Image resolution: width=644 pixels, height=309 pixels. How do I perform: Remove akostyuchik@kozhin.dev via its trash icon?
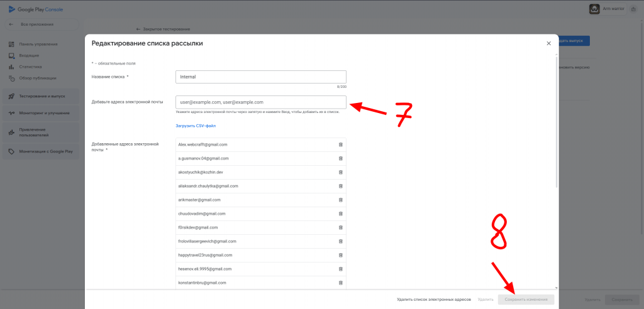coord(340,172)
